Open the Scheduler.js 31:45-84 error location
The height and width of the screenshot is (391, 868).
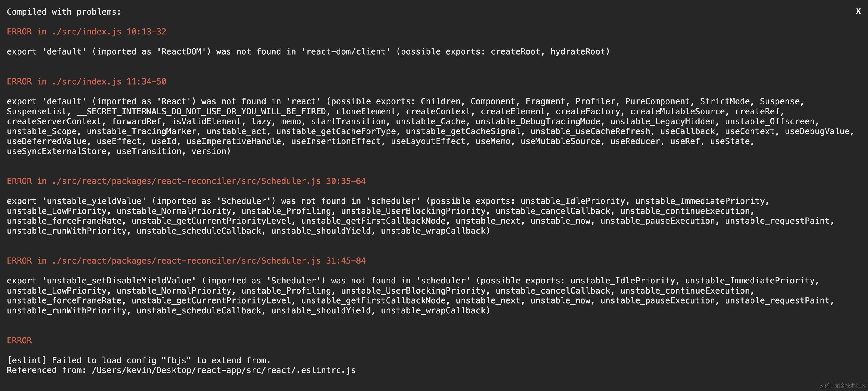click(x=186, y=261)
